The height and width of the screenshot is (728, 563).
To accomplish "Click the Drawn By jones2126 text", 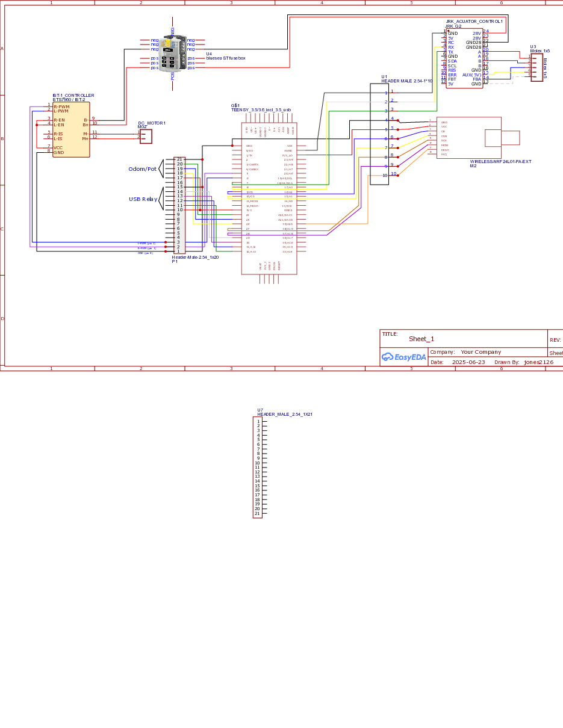I will pos(538,362).
